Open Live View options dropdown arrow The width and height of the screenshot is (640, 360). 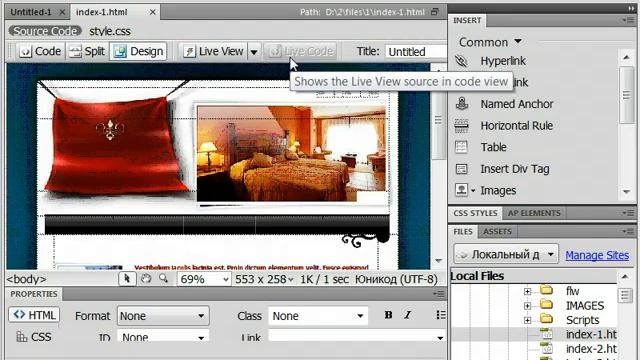tap(254, 52)
